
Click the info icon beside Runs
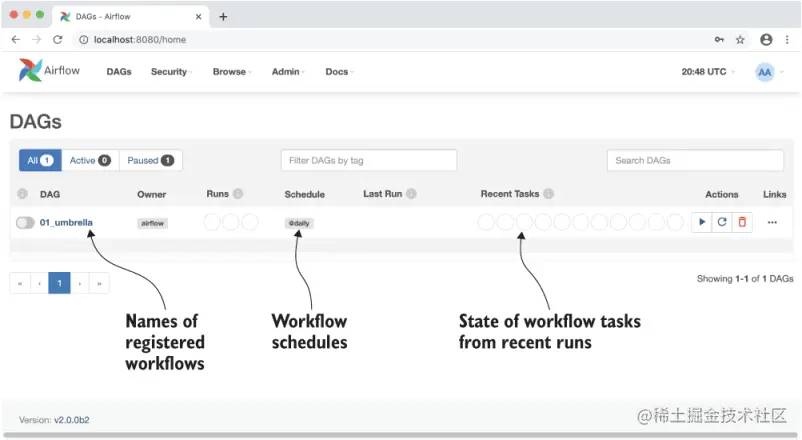click(x=238, y=194)
